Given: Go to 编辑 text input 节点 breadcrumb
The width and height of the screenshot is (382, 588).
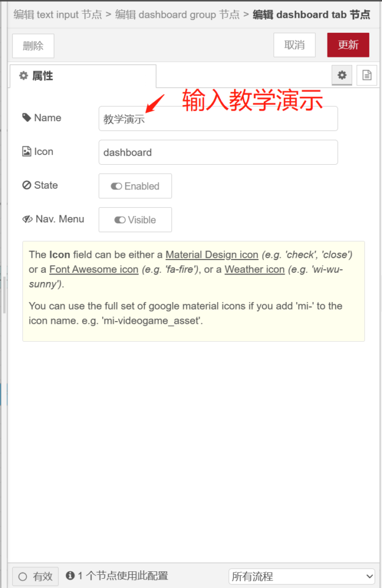Looking at the screenshot, I should 57,15.
